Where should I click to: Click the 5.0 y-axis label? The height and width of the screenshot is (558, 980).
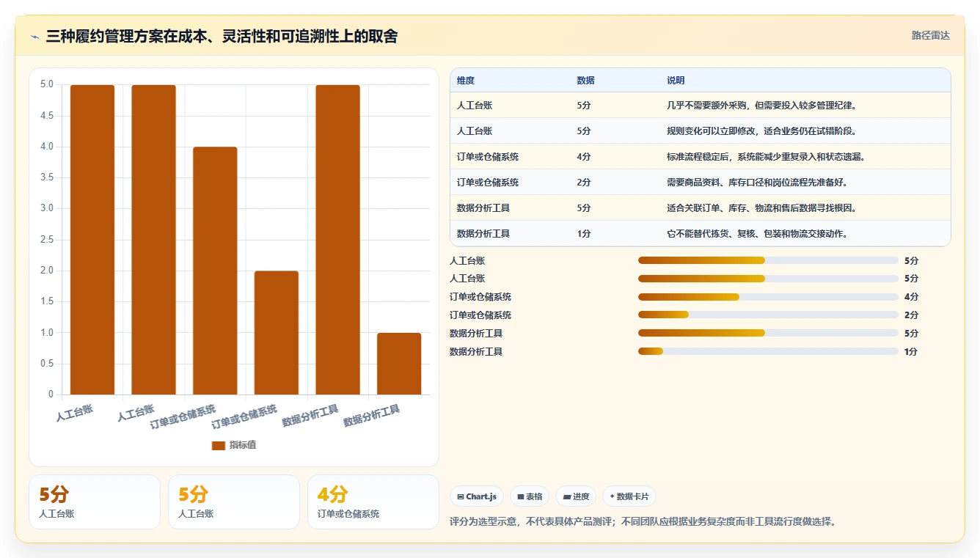tap(47, 84)
